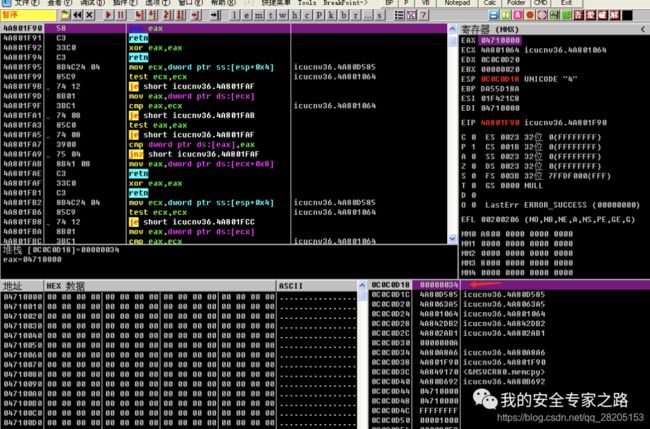Viewport: 650px width, 429px height.
Task: Show threads with the T button
Action: click(x=271, y=15)
